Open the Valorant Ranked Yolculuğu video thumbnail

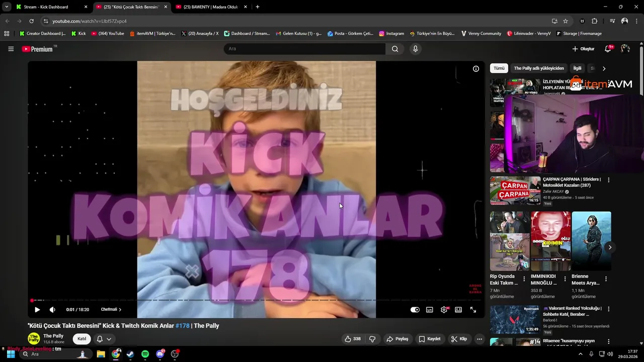tap(515, 320)
